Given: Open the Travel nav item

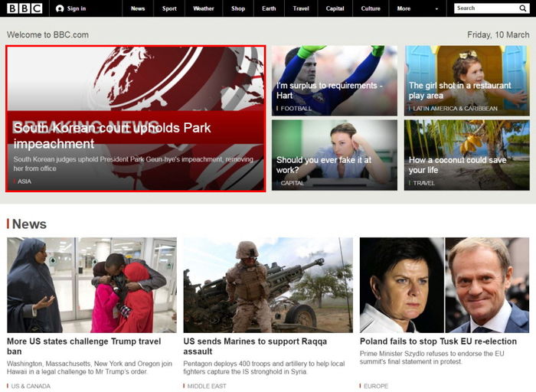Looking at the screenshot, I should pyautogui.click(x=301, y=8).
